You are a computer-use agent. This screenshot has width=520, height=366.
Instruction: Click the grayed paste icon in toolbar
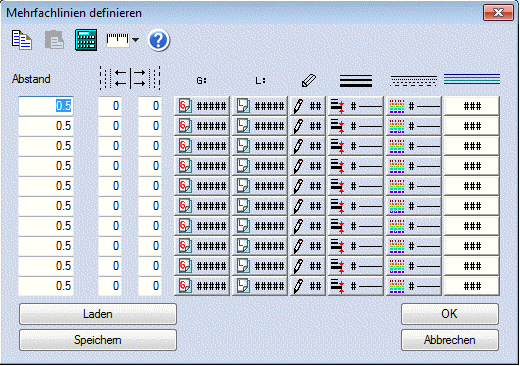[54, 40]
